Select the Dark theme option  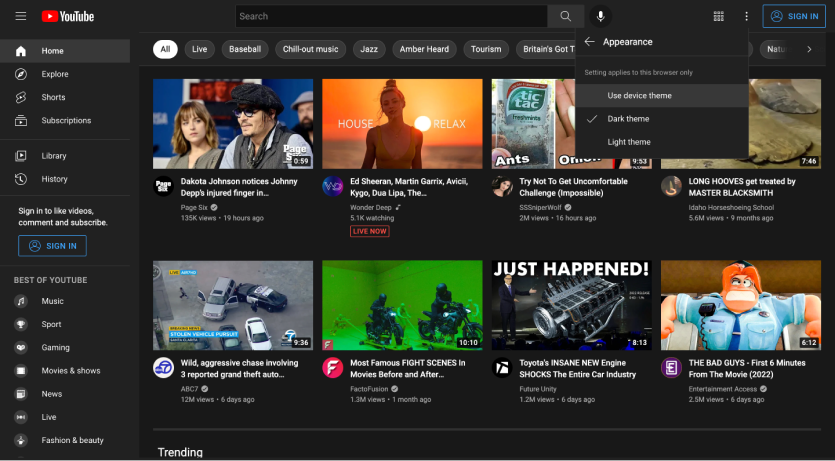tap(628, 119)
